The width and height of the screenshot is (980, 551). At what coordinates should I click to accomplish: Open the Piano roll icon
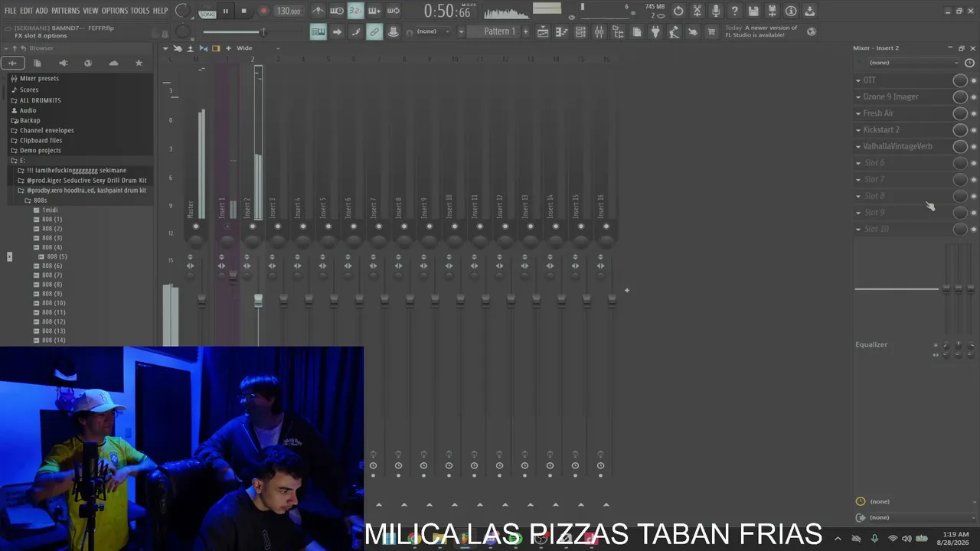point(562,31)
